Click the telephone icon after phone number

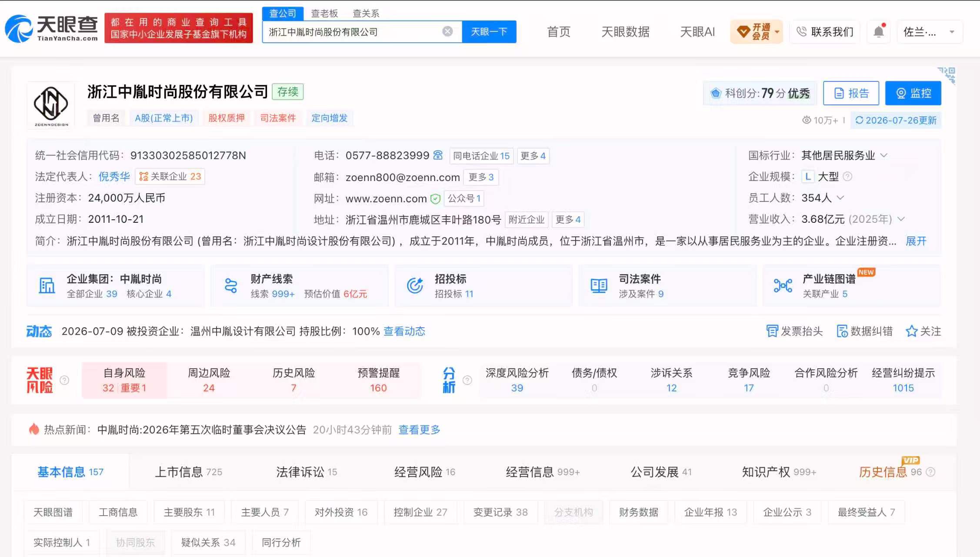(438, 155)
